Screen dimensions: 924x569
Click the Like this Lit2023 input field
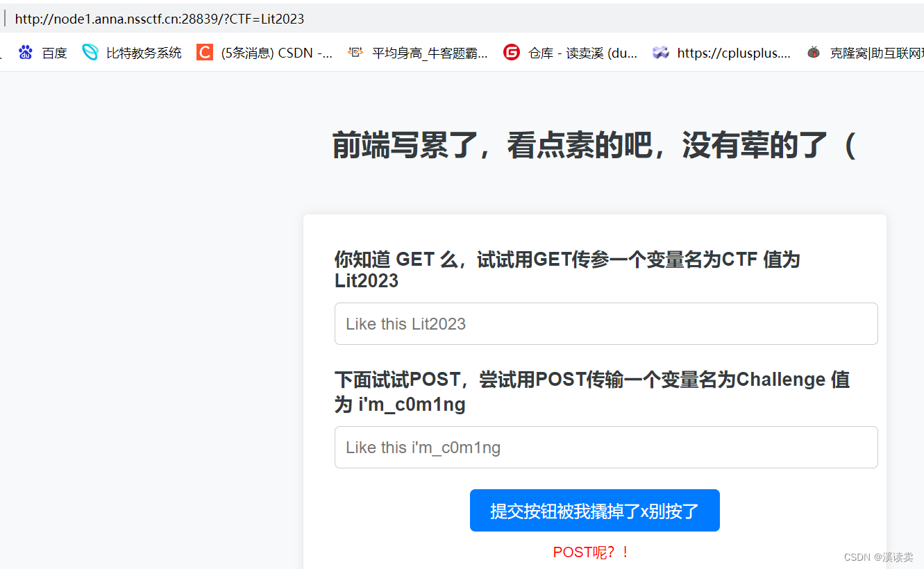606,323
